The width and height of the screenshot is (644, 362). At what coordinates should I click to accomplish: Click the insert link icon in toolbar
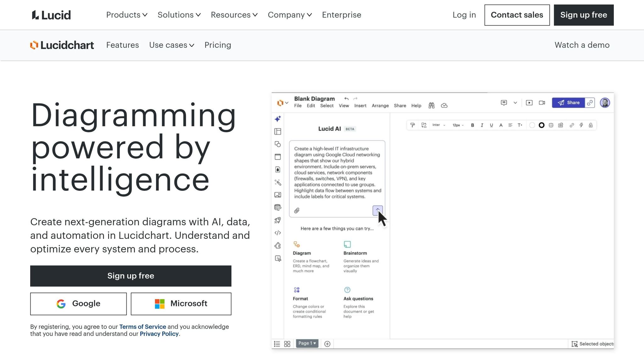coord(572,125)
